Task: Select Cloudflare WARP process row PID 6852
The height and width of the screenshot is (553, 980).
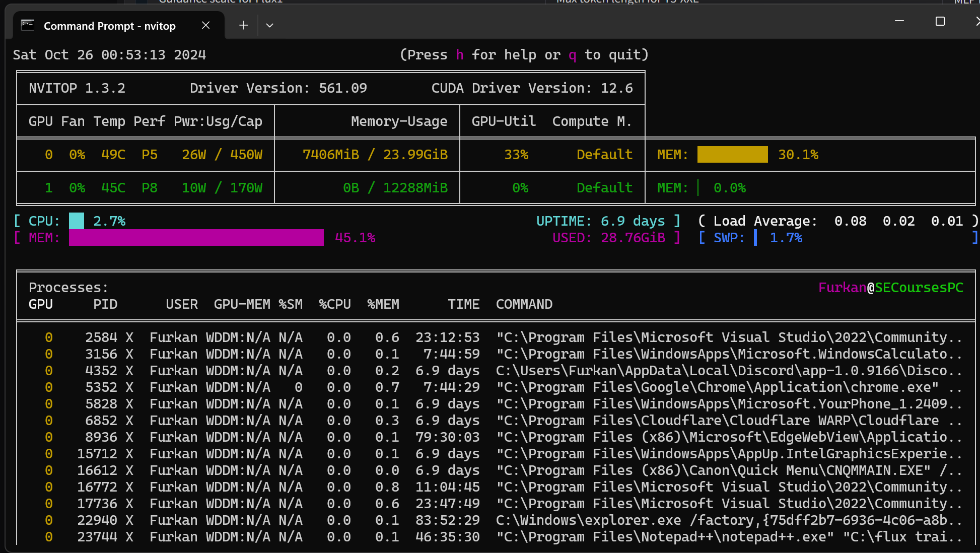Action: coord(496,421)
